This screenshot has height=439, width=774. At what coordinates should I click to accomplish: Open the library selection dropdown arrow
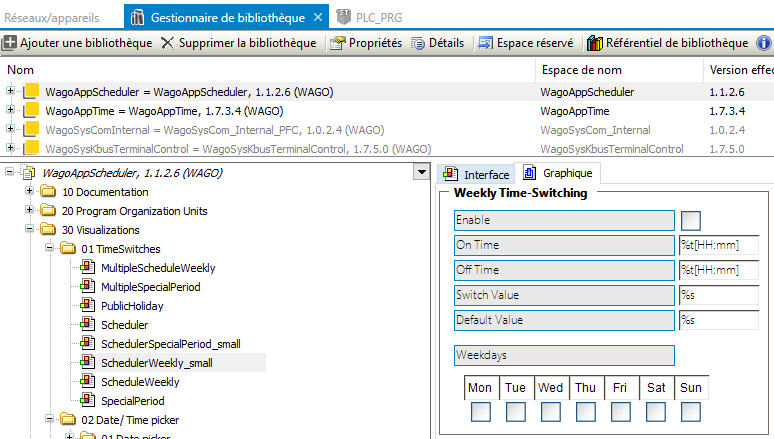click(422, 173)
